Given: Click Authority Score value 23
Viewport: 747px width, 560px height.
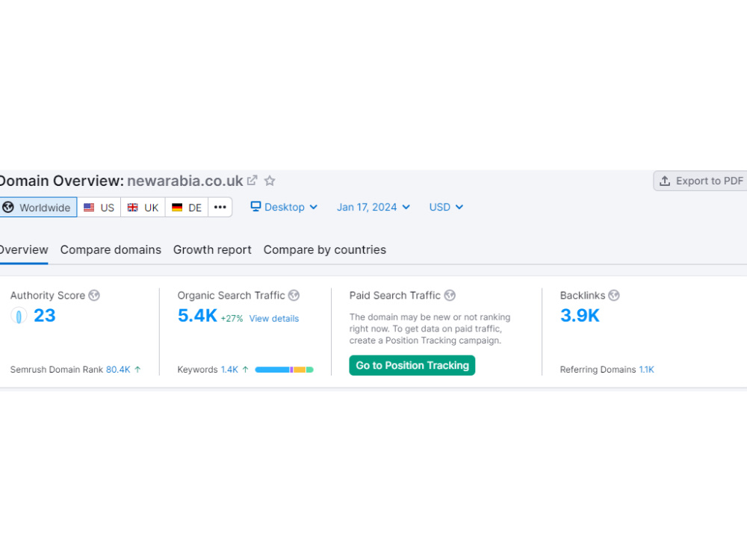Looking at the screenshot, I should pyautogui.click(x=45, y=316).
